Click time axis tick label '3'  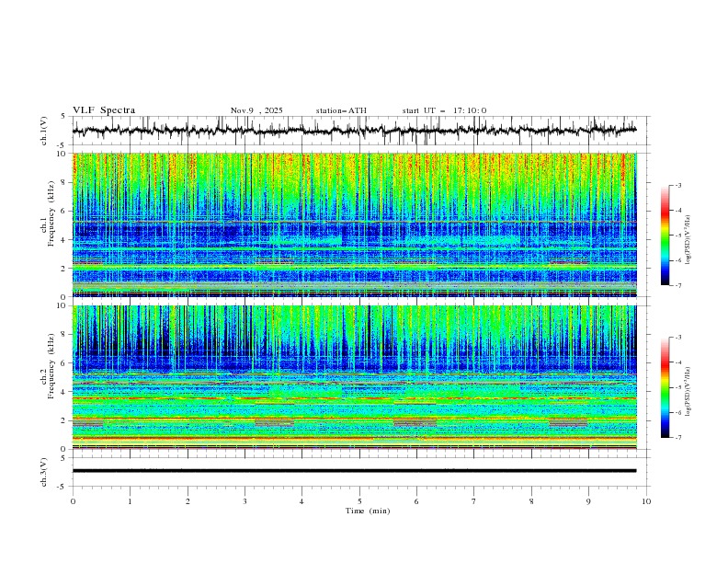(x=245, y=501)
